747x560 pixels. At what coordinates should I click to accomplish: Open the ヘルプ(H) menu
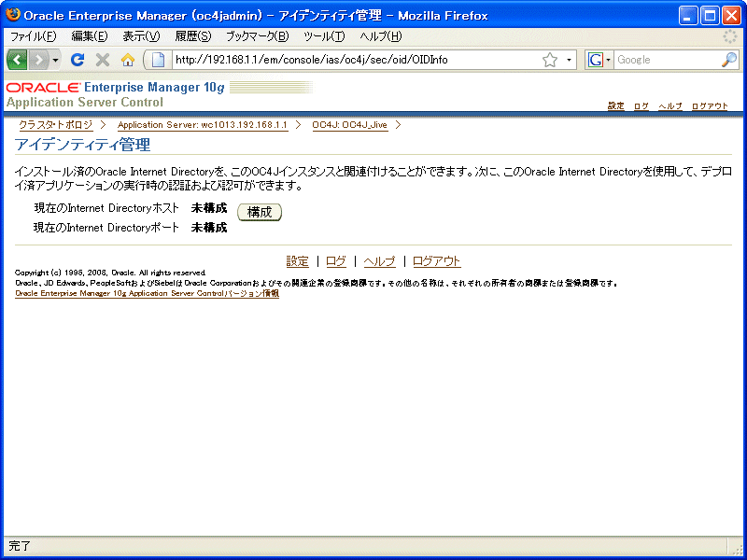point(381,36)
